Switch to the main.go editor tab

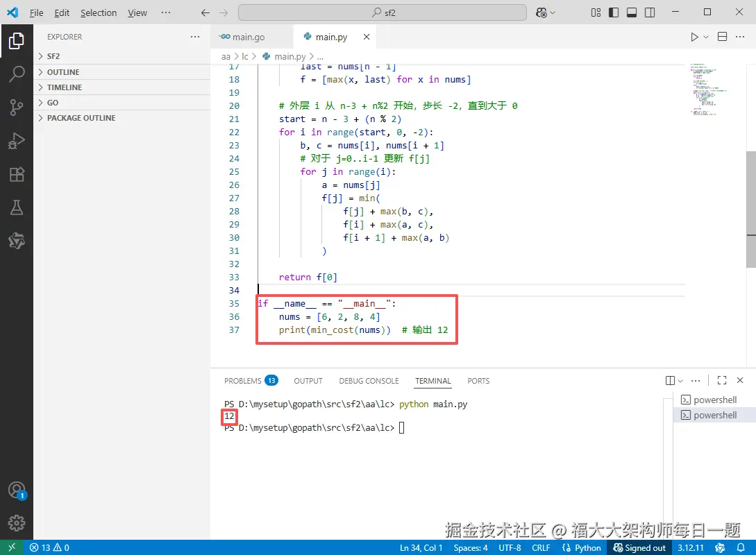251,37
